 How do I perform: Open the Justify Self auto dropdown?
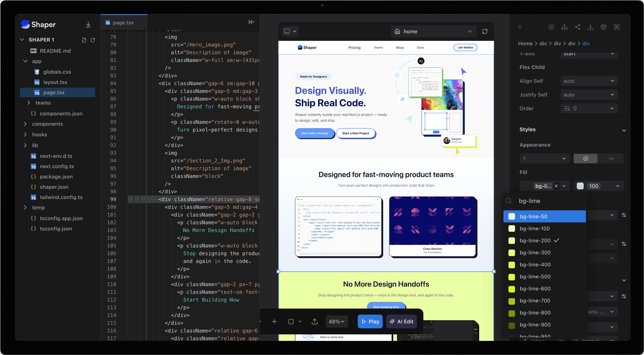tap(589, 95)
